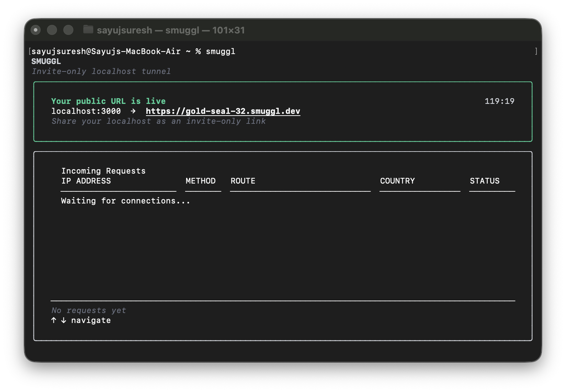Click the "navigate" hint label
This screenshot has width=566, height=392.
(91, 320)
